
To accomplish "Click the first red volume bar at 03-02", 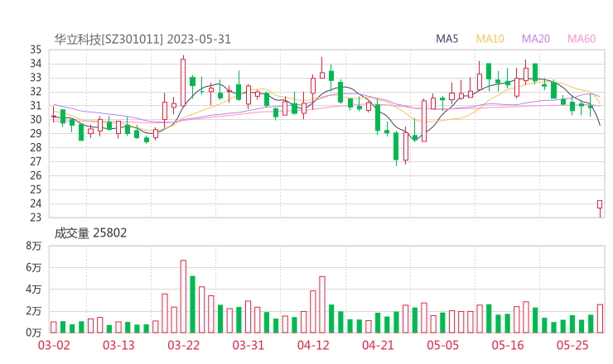I will click(54, 328).
